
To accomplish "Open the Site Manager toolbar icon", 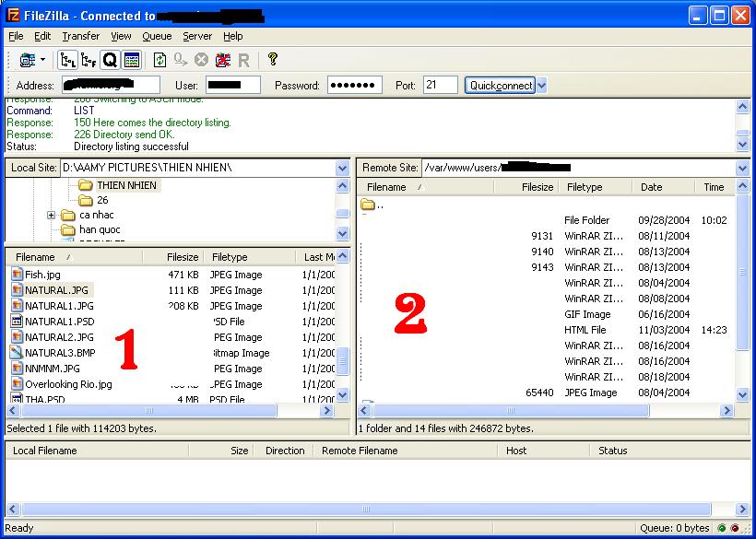I will (x=27, y=60).
